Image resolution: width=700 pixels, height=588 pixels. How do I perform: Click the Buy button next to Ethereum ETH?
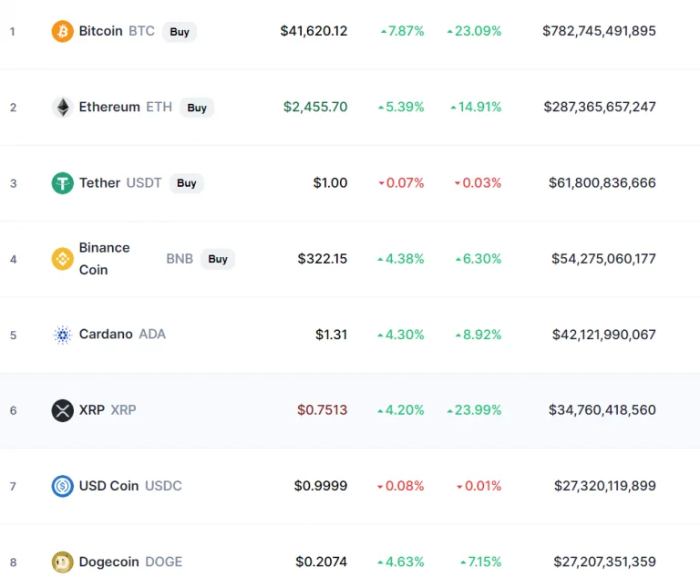197,108
